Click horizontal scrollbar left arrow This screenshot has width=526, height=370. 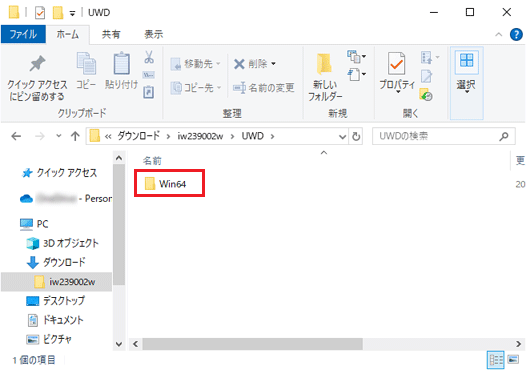136,344
